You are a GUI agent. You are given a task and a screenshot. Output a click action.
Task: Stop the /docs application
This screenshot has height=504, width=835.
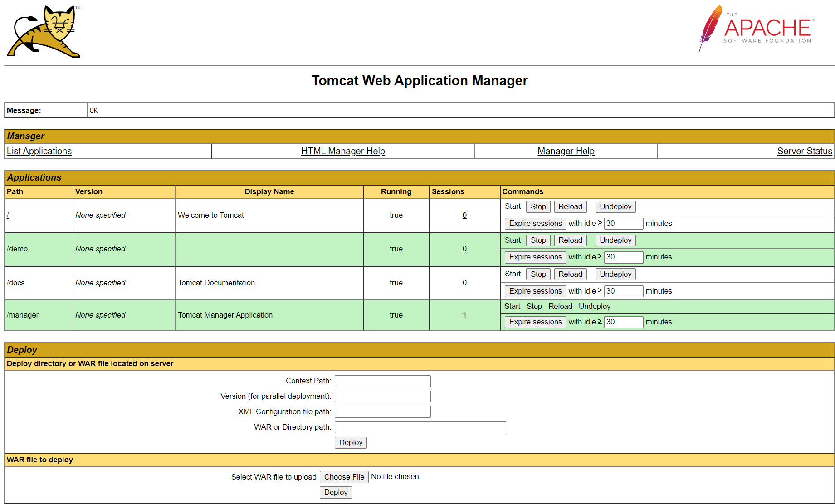[x=538, y=274]
